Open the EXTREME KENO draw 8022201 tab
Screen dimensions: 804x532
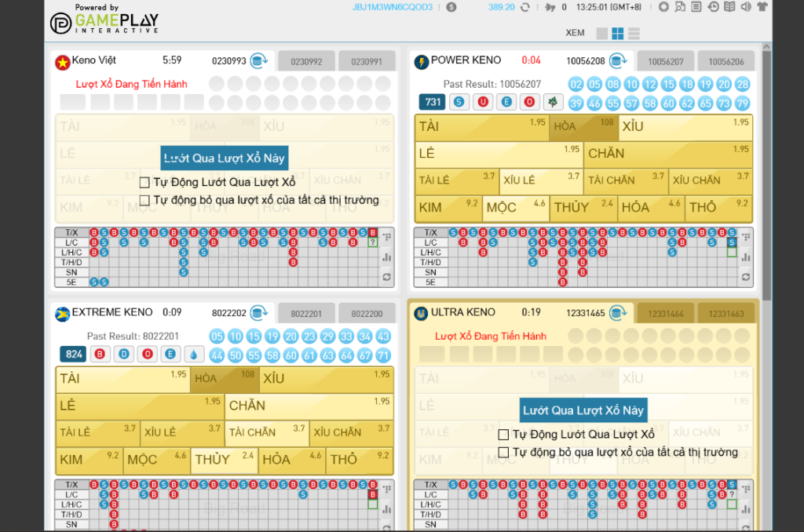307,314
